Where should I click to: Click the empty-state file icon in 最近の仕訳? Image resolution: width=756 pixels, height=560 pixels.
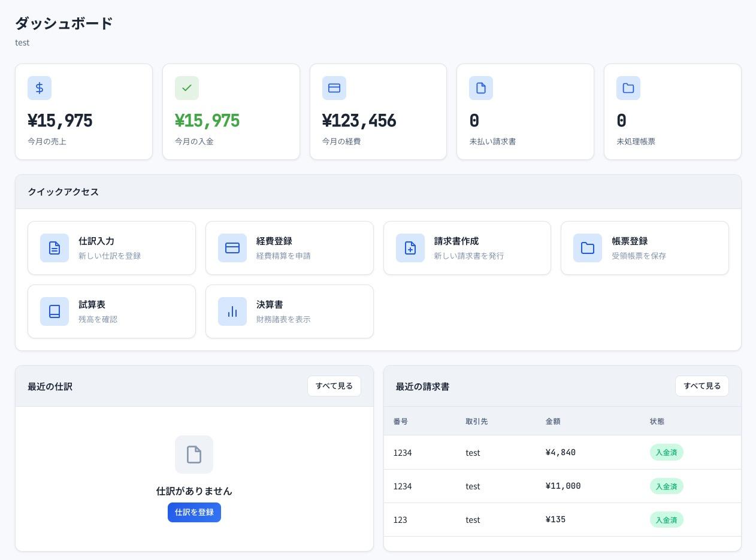tap(194, 455)
